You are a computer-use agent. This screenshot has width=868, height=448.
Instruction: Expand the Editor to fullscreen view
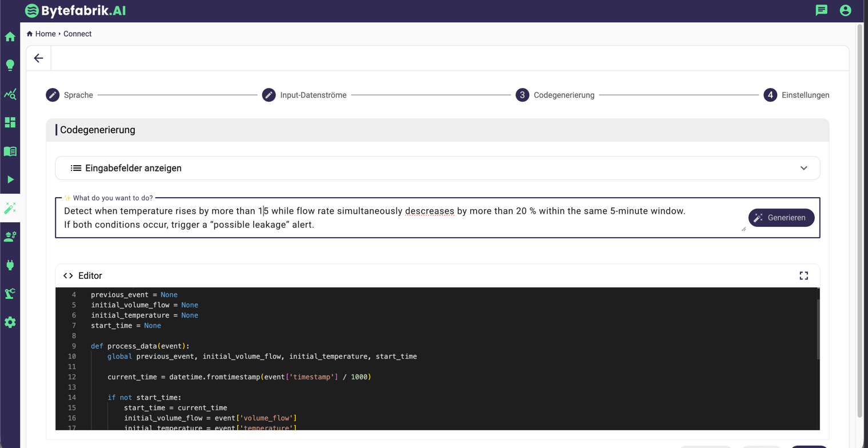point(804,275)
